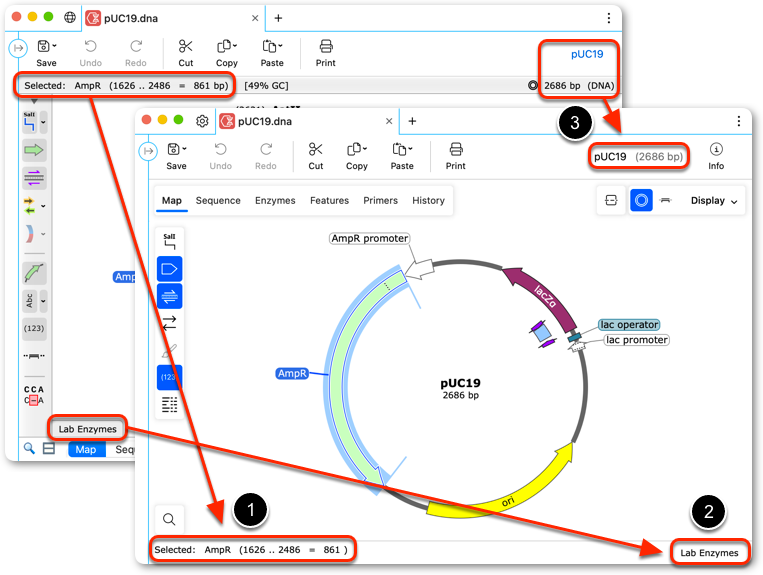Click Paste icon in front window toolbar
Image resolution: width=763 pixels, height=575 pixels.
400,149
